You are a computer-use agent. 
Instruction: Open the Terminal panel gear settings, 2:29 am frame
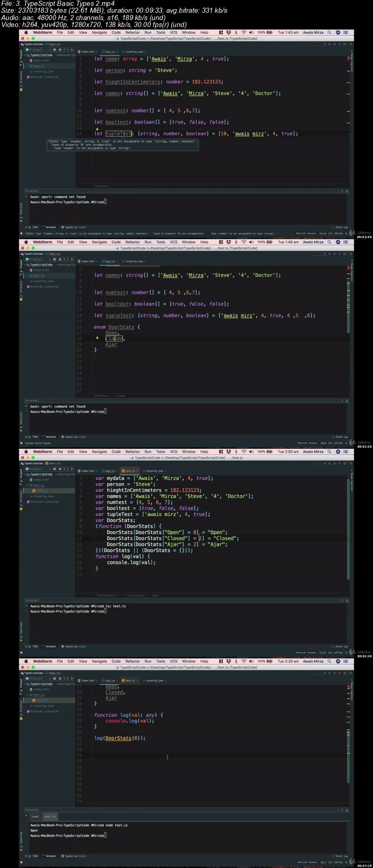tap(342, 810)
